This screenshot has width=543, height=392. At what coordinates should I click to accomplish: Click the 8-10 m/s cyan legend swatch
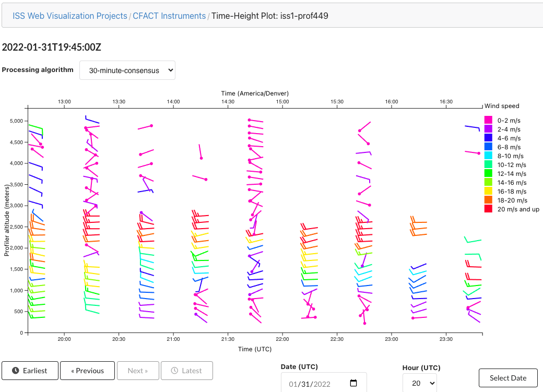click(489, 156)
